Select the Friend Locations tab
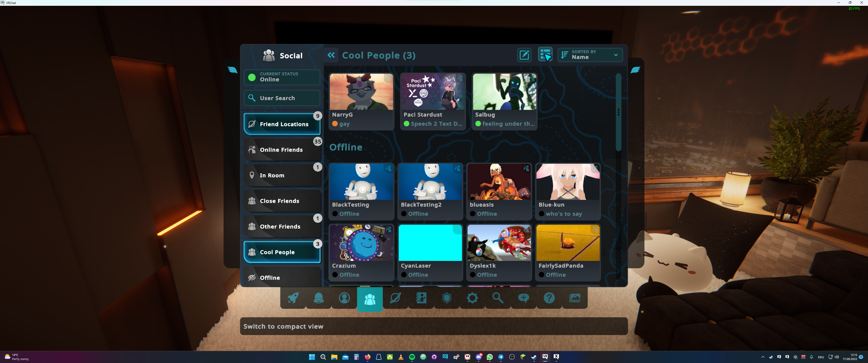The height and width of the screenshot is (363, 868). point(282,124)
